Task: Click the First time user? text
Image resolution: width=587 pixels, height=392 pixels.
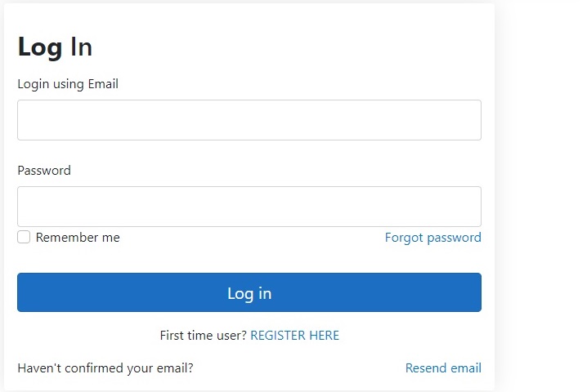Action: click(x=203, y=336)
